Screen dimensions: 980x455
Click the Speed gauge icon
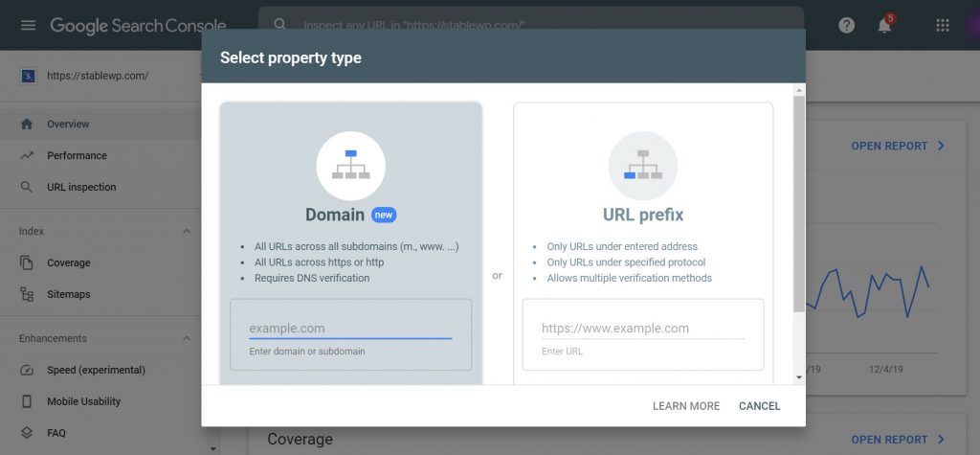pos(26,370)
